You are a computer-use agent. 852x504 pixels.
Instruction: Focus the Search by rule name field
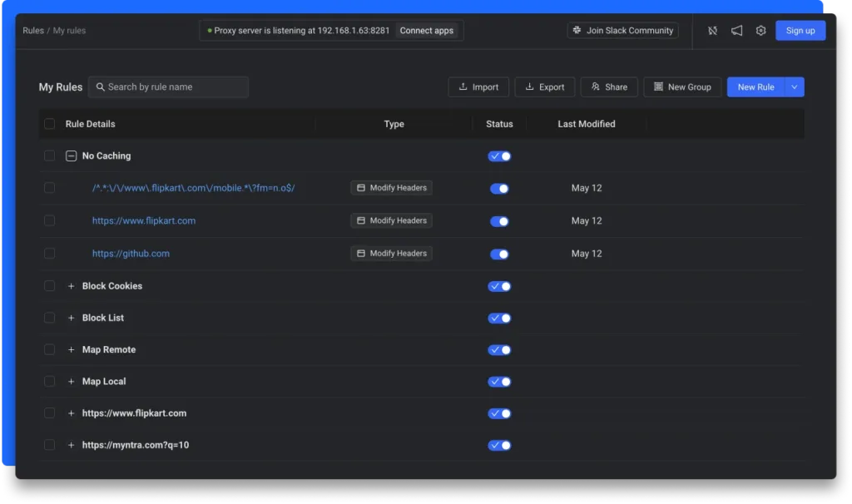coord(168,86)
